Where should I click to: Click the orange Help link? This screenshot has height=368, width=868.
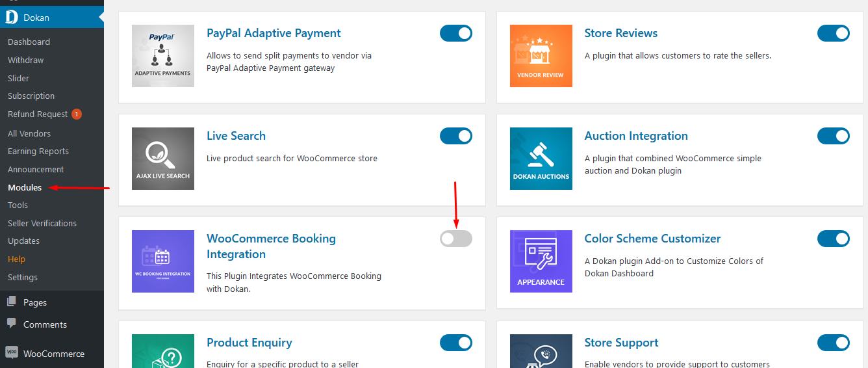point(17,259)
